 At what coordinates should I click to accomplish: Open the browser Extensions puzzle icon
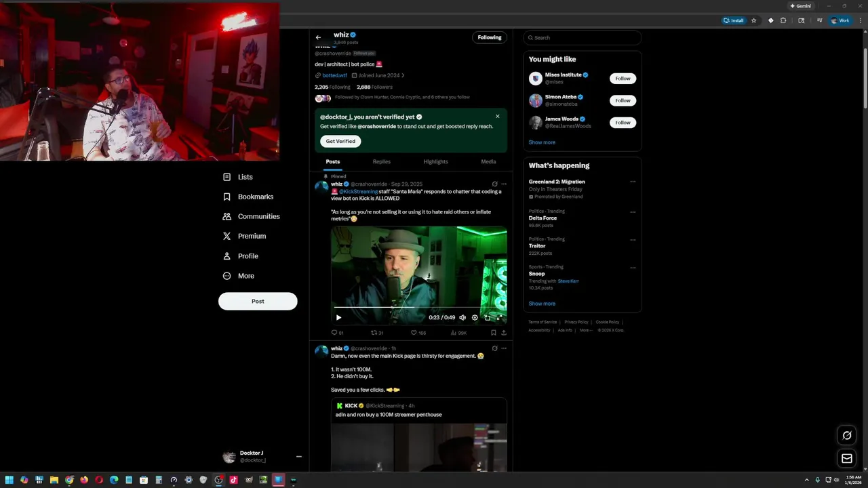[783, 20]
